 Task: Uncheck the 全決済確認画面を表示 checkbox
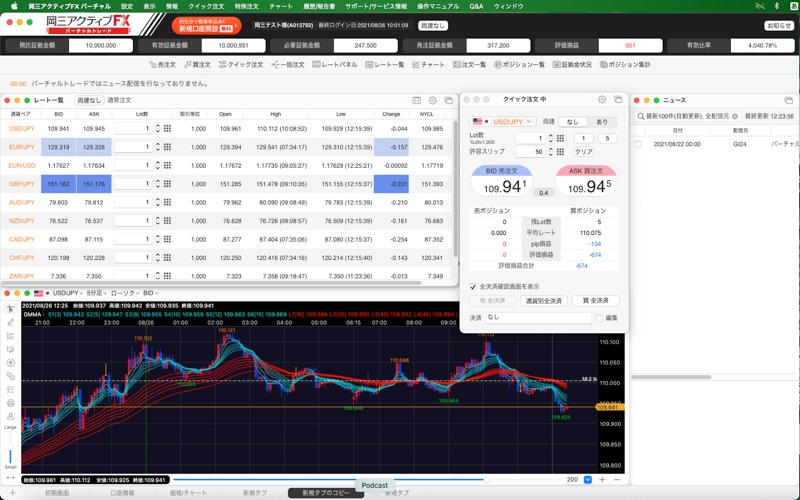[x=473, y=286]
